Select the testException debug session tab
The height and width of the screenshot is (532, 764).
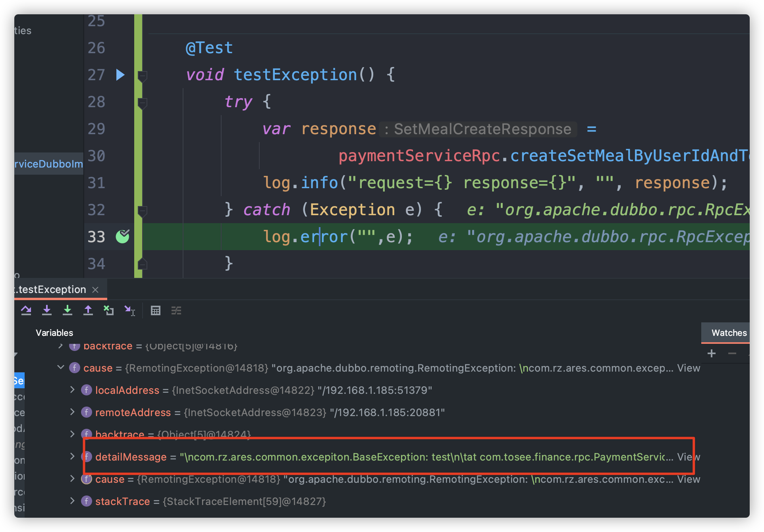[52, 290]
